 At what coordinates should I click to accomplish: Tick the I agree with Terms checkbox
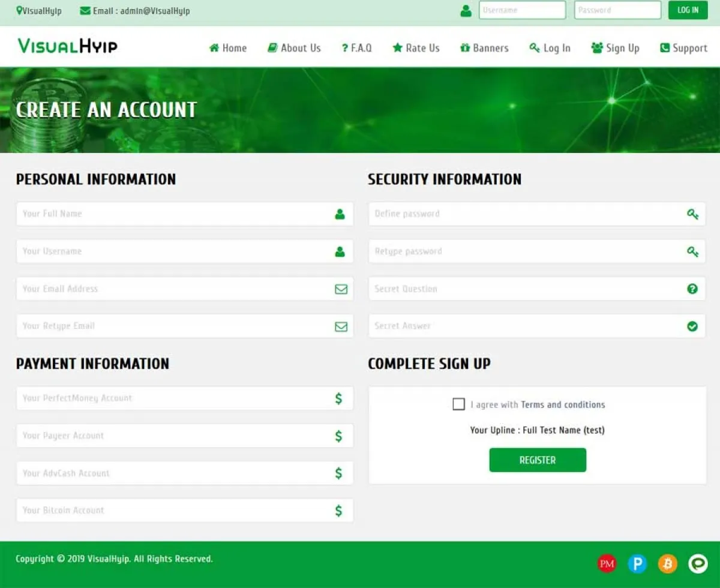point(458,404)
